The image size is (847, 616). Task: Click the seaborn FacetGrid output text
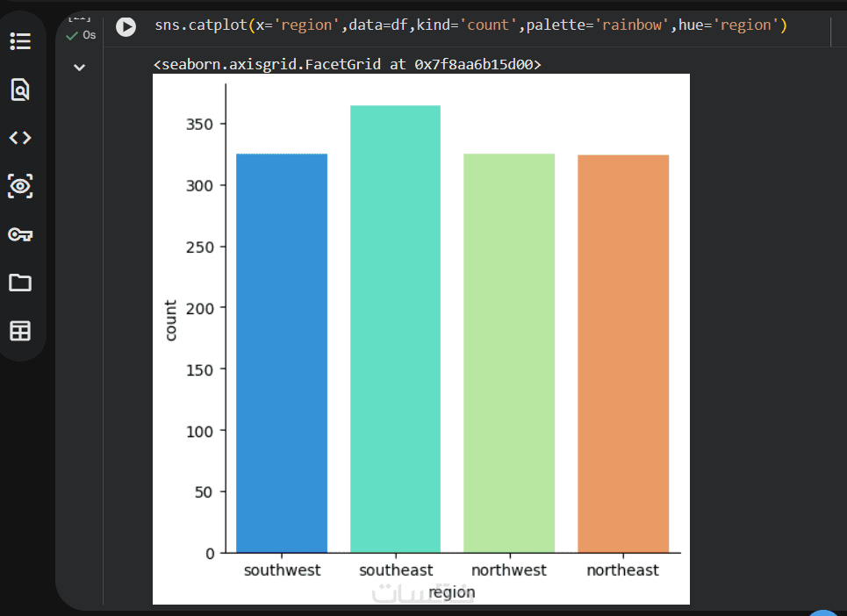[x=347, y=64]
